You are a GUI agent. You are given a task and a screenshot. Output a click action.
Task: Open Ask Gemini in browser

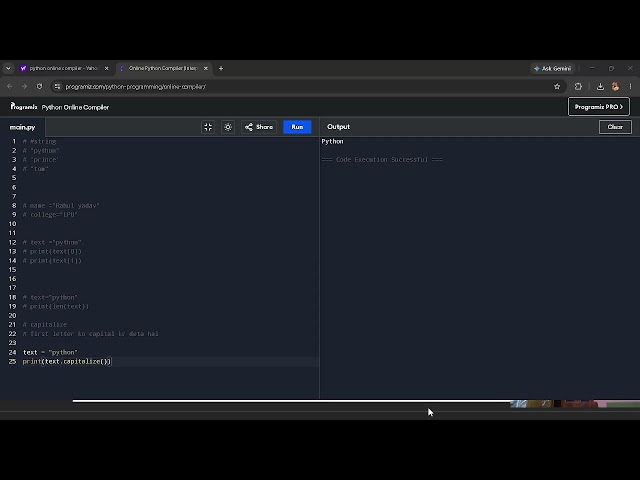(553, 69)
